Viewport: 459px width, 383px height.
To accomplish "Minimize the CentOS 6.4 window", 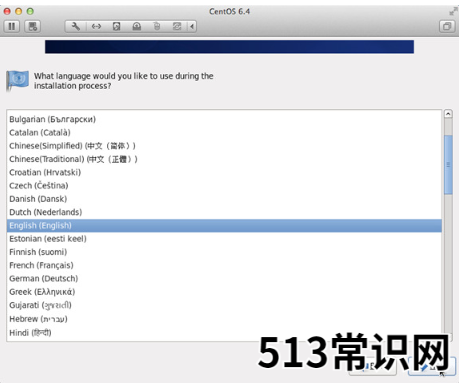I will click(x=19, y=11).
